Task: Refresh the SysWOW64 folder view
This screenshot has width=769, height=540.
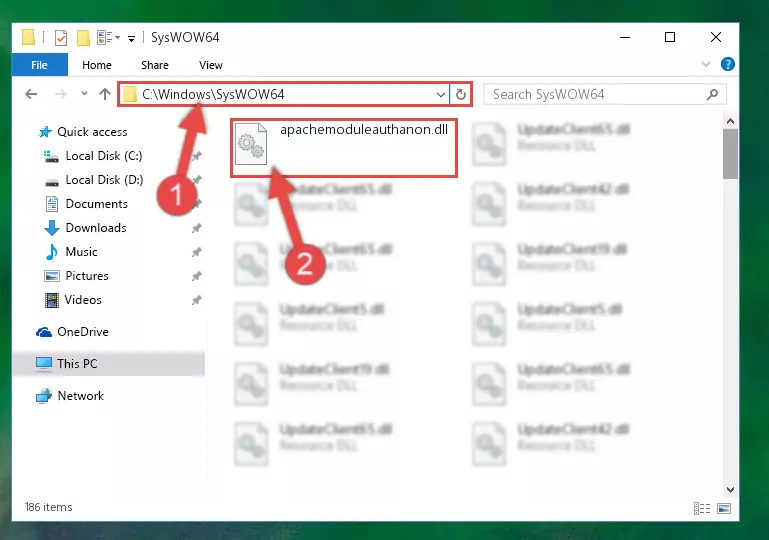Action: pyautogui.click(x=461, y=94)
